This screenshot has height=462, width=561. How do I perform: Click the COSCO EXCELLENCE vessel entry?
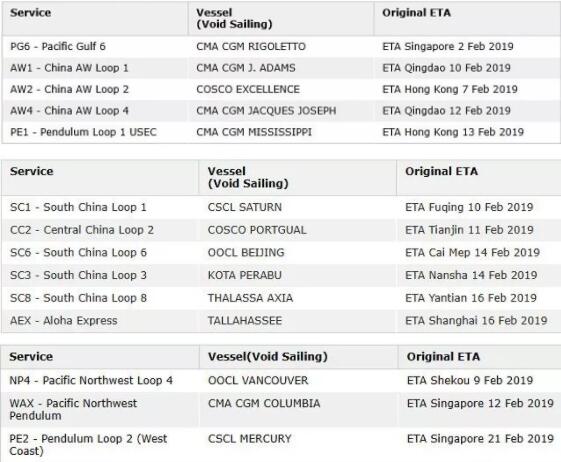coord(248,89)
